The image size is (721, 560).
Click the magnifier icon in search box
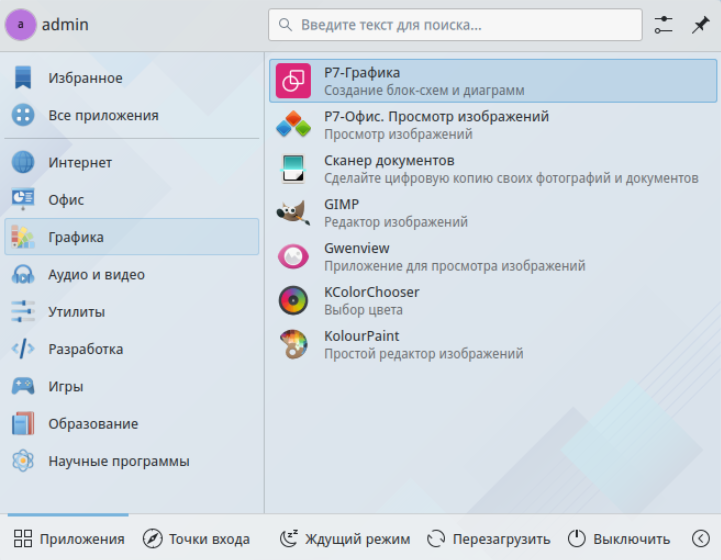click(x=285, y=25)
